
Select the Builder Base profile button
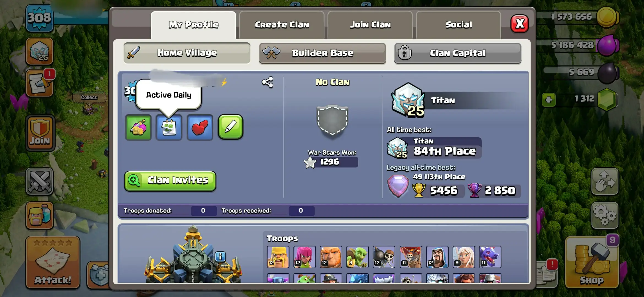[322, 53]
